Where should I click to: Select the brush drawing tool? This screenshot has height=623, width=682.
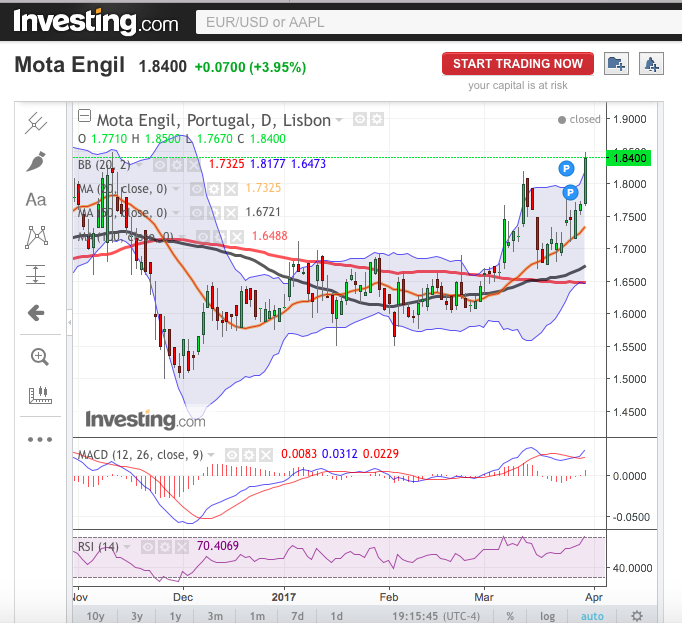(x=36, y=161)
